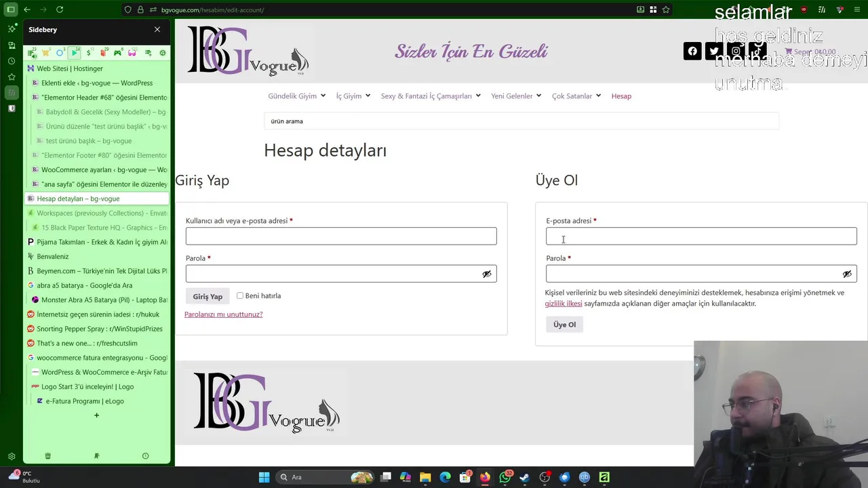The width and height of the screenshot is (868, 488).
Task: Open Parolanızı mı unuttunuz? link
Action: tap(223, 314)
